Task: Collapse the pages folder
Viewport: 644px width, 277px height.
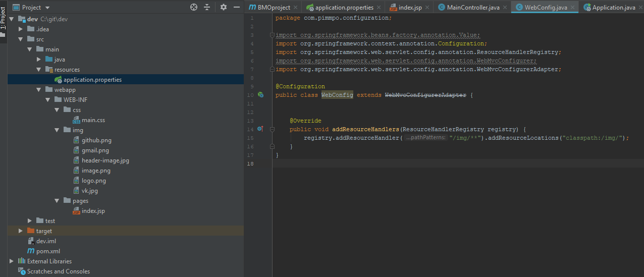Action: coord(57,201)
